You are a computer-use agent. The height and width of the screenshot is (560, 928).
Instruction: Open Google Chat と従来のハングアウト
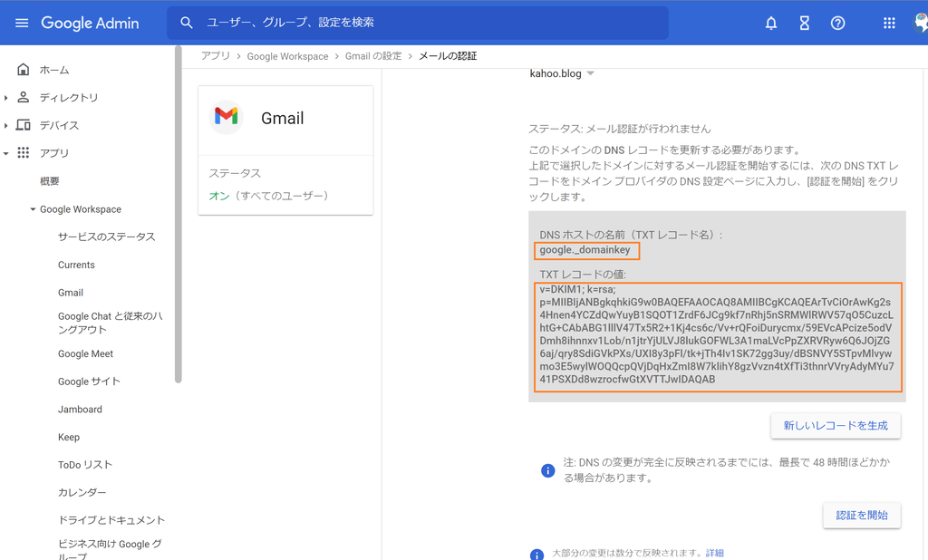coord(110,323)
